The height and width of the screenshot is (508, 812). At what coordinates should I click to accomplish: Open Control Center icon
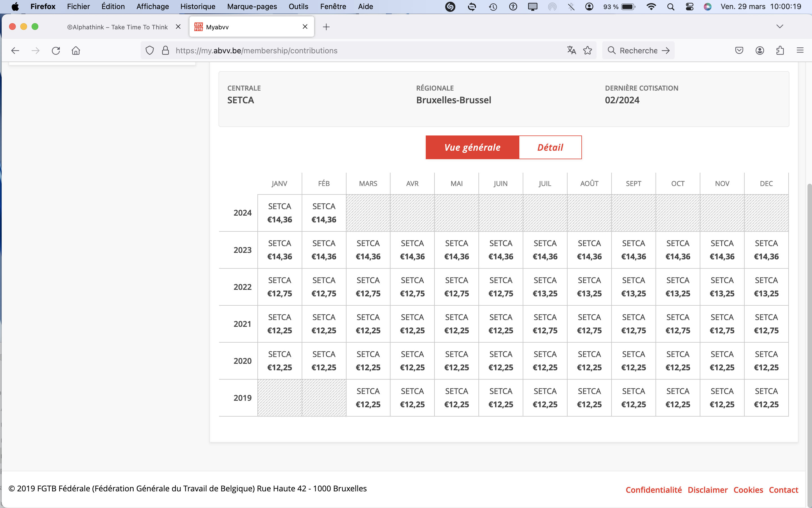[x=690, y=6]
